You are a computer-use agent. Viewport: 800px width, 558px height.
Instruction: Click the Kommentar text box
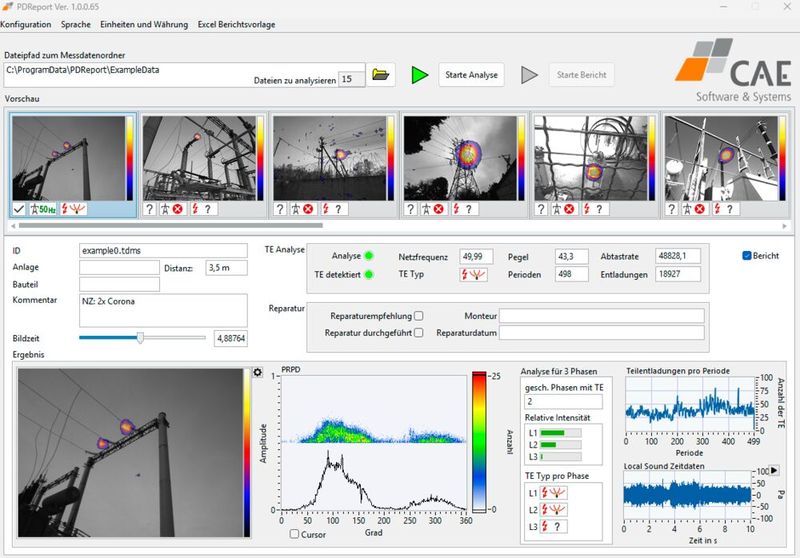163,310
